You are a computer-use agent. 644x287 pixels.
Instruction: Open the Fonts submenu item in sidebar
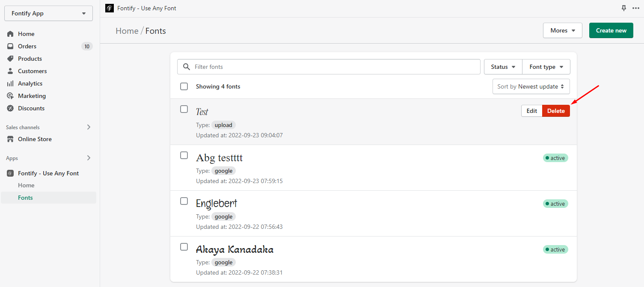pos(25,198)
